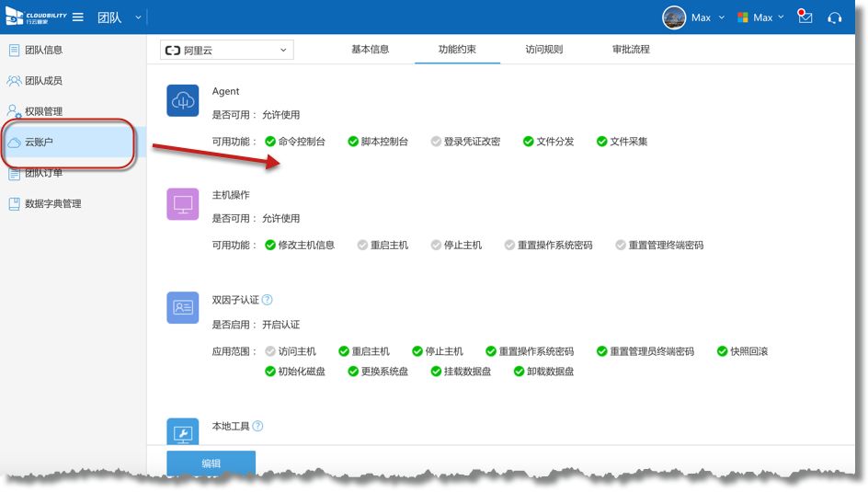Open 团队成员 in the sidebar

[43, 81]
